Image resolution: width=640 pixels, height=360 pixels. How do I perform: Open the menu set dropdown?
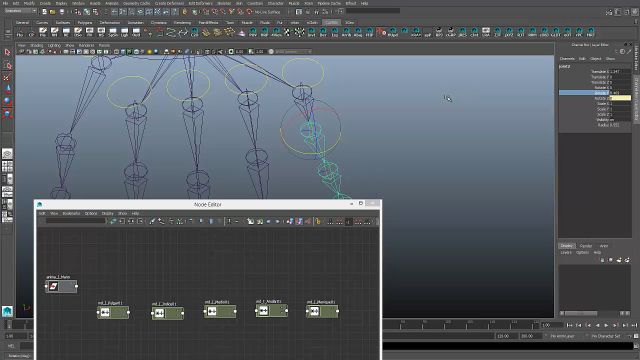[20, 11]
